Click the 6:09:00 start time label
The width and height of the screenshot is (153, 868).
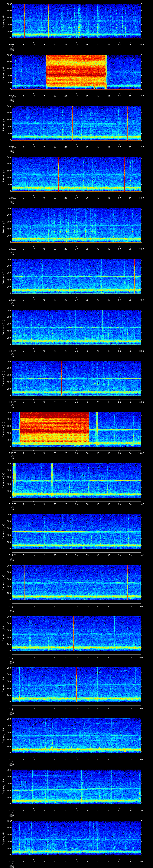(x=12, y=453)
